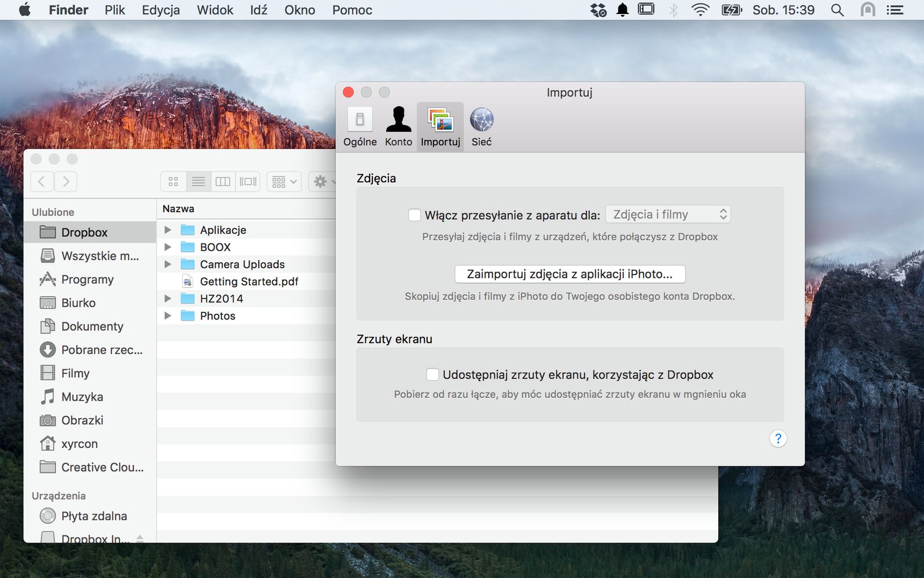Switch Finder to Cover Flow view
The height and width of the screenshot is (578, 924).
tap(248, 182)
